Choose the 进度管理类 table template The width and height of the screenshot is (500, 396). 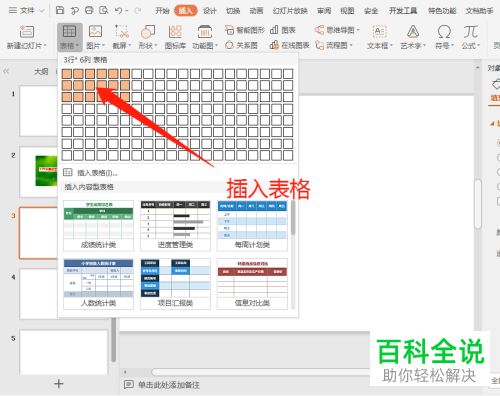point(175,226)
